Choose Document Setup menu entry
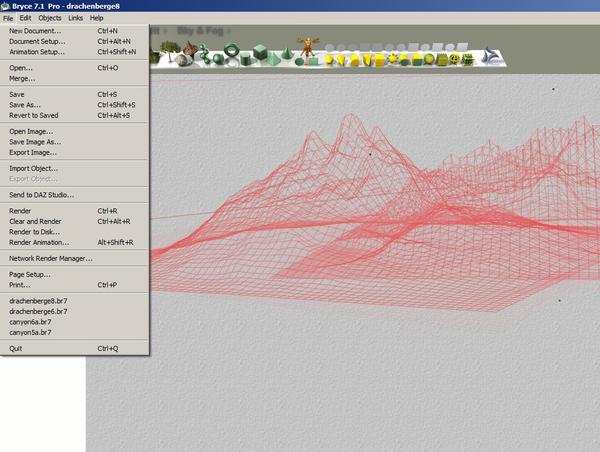 click(x=74, y=41)
